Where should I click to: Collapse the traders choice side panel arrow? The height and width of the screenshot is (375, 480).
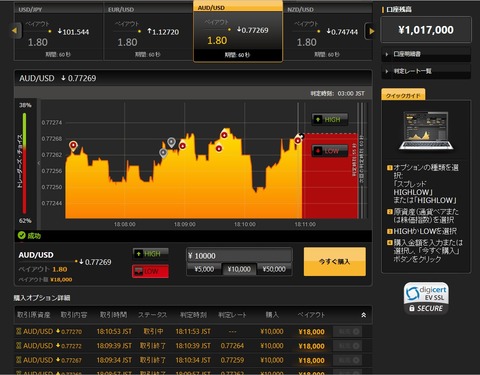(39, 163)
